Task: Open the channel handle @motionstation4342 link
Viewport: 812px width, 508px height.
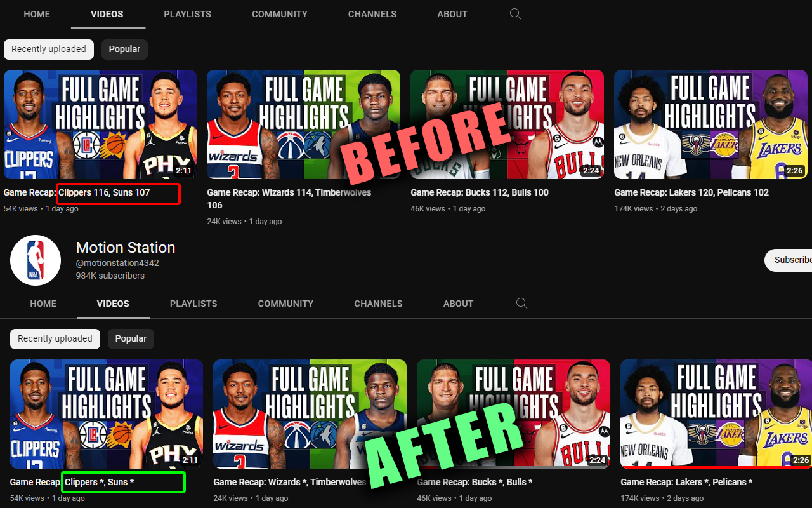Action: [x=117, y=263]
